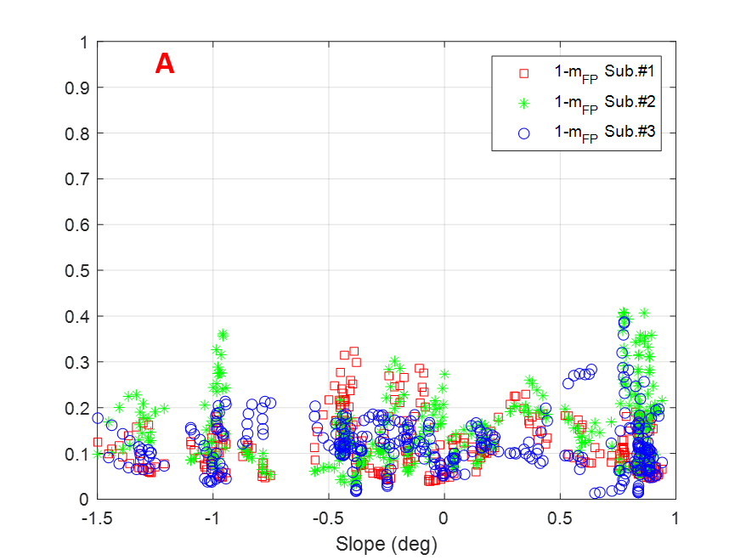Screen dimensions: 746x560
Task: Click the y-axis tick label 0.7
Action: coord(77,179)
